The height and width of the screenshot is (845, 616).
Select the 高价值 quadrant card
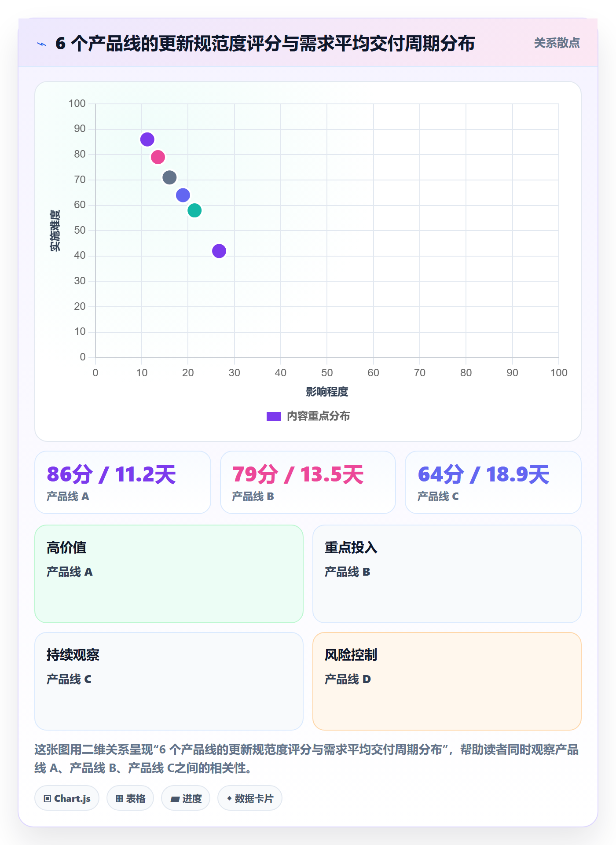point(169,574)
